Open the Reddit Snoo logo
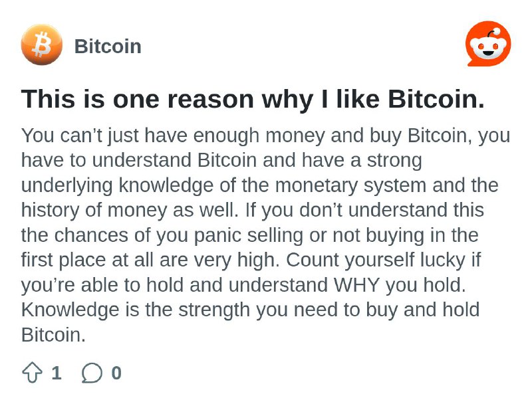 point(488,43)
